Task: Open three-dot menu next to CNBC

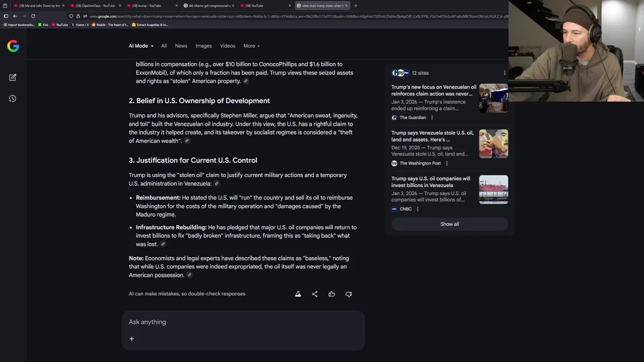Action: pos(418,209)
